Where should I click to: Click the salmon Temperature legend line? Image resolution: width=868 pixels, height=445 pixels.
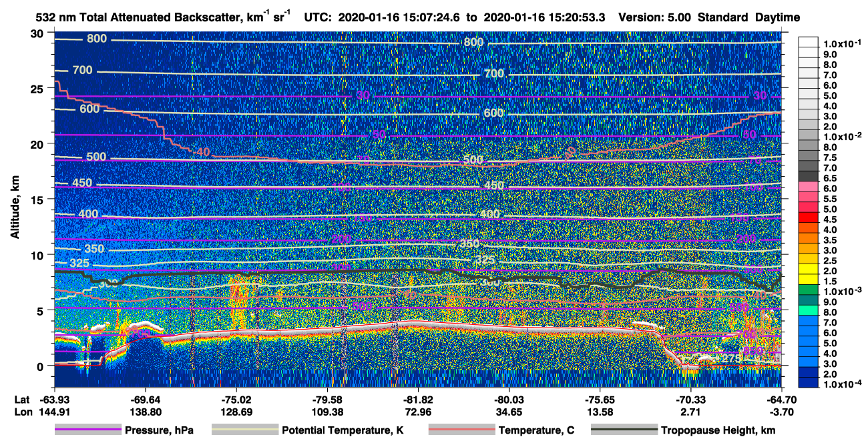pos(461,431)
